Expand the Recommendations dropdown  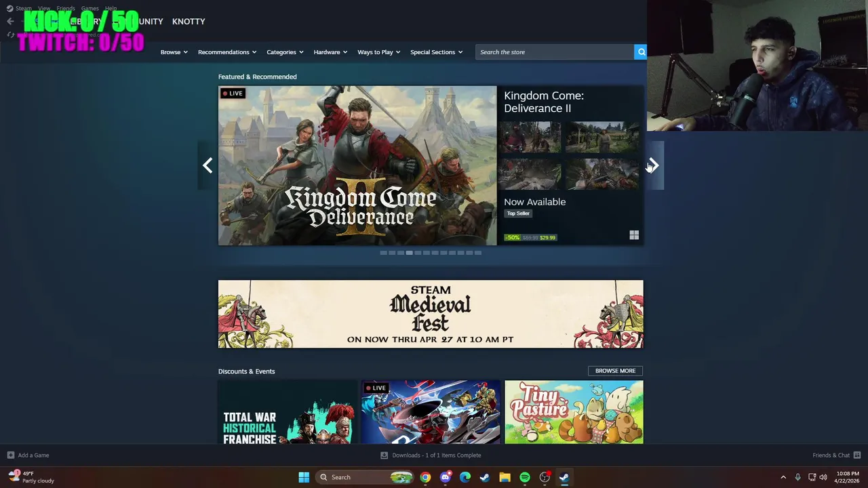[x=227, y=52]
